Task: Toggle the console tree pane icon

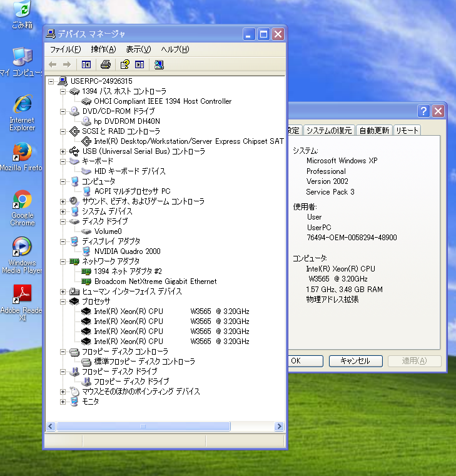Action: pyautogui.click(x=86, y=64)
